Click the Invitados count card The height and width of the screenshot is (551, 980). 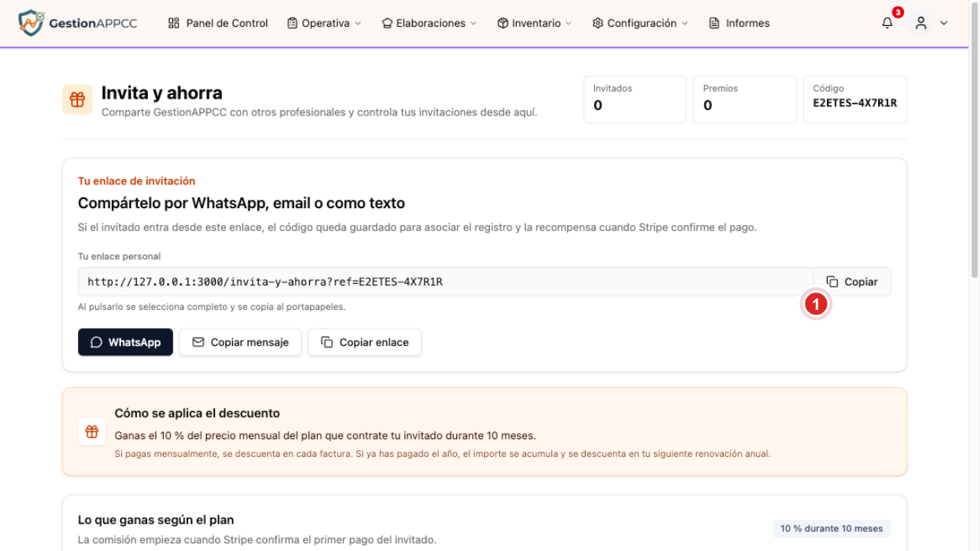[x=635, y=99]
